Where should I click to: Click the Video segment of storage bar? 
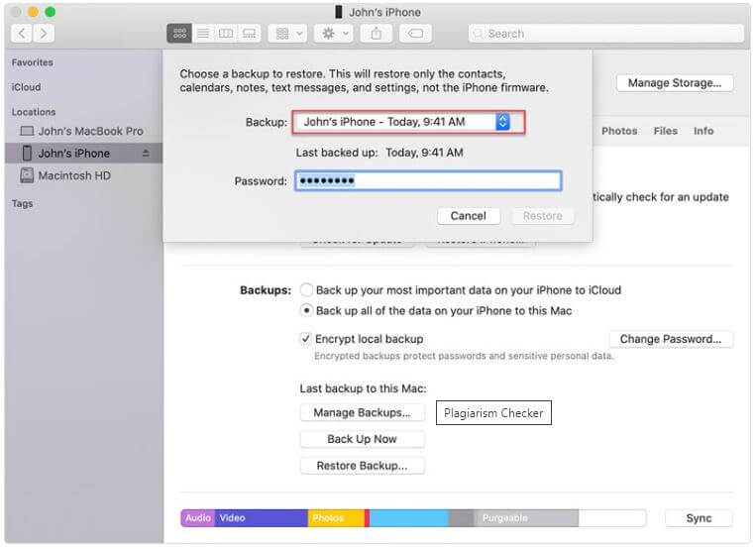[262, 518]
